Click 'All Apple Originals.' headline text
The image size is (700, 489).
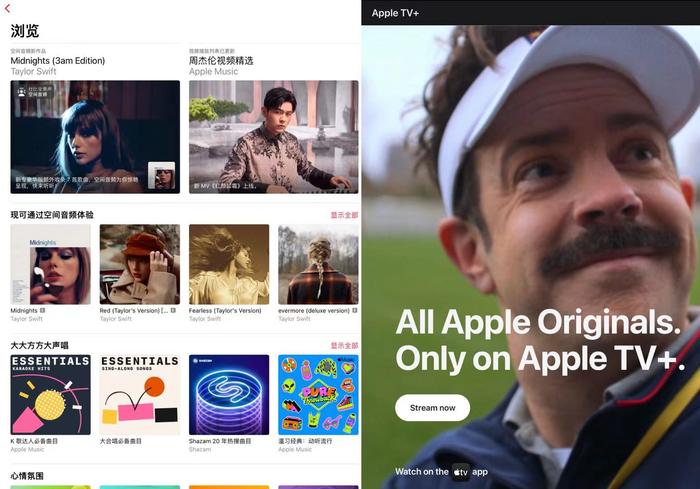click(538, 322)
